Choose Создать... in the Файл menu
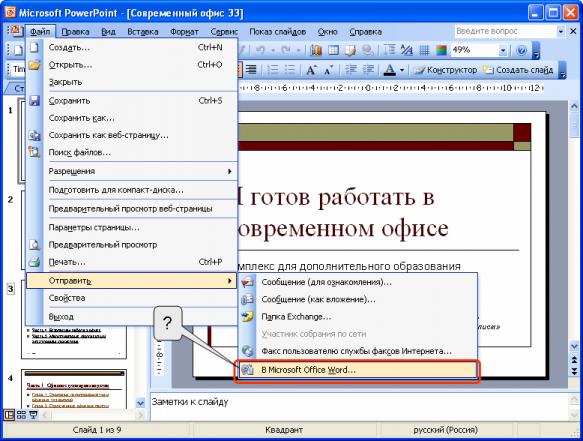Screen dimensions: 583x441 [132, 48]
